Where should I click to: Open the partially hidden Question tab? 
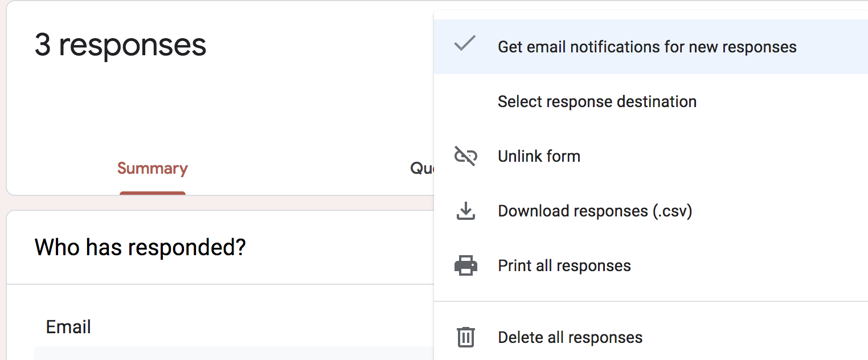tap(422, 169)
